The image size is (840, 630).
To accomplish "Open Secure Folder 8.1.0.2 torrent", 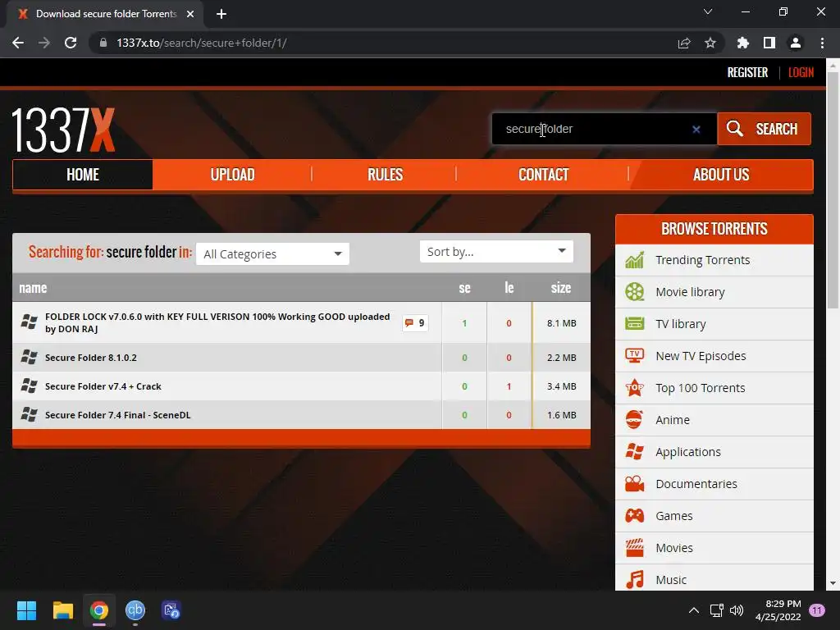I will tap(90, 358).
